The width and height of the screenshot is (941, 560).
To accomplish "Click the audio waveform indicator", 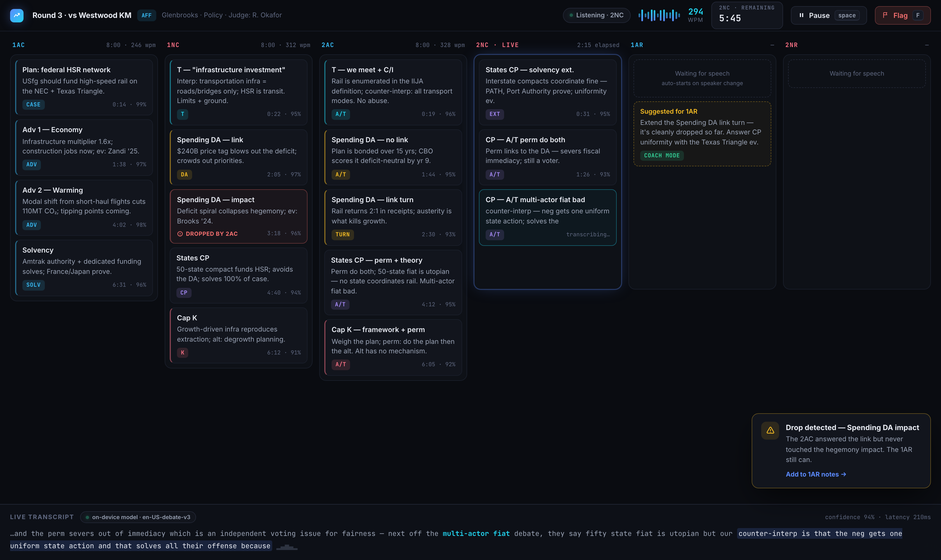I will pyautogui.click(x=659, y=15).
